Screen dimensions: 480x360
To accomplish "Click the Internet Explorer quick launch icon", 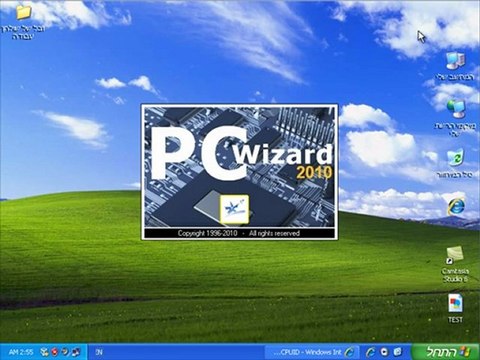I will pos(370,352).
